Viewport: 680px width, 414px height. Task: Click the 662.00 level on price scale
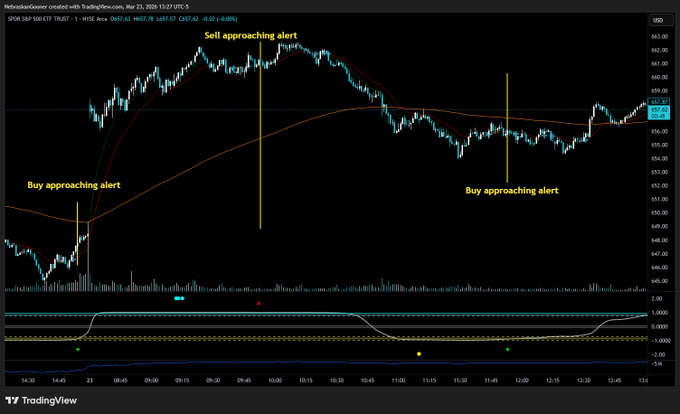tap(658, 50)
